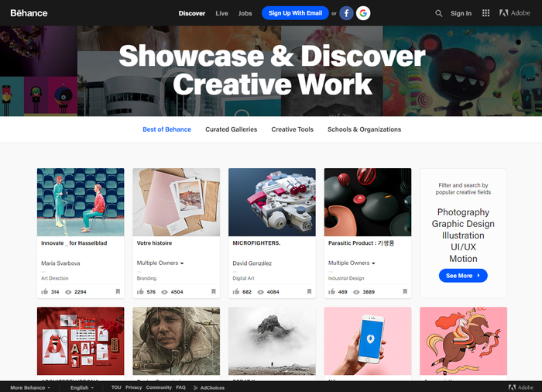Like the Innovate for Hasselblad project thumbs-up
The width and height of the screenshot is (542, 392).
point(45,291)
